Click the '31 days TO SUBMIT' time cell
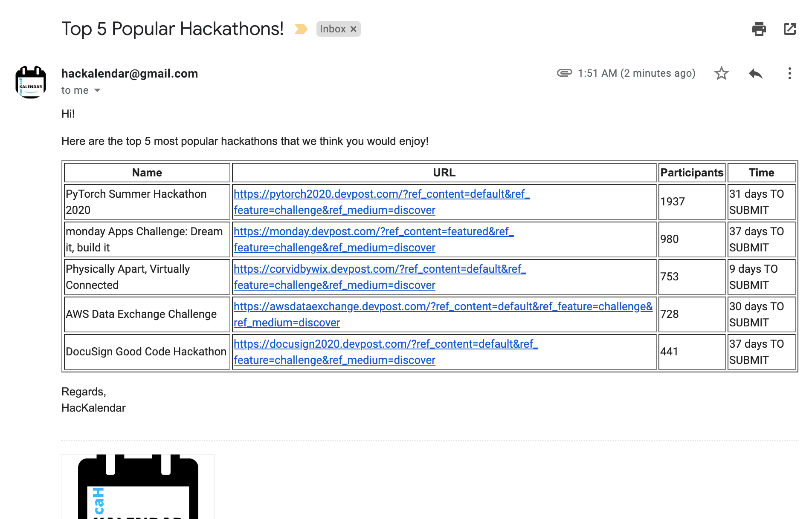Viewport: 812px width, 519px height. pos(761,202)
